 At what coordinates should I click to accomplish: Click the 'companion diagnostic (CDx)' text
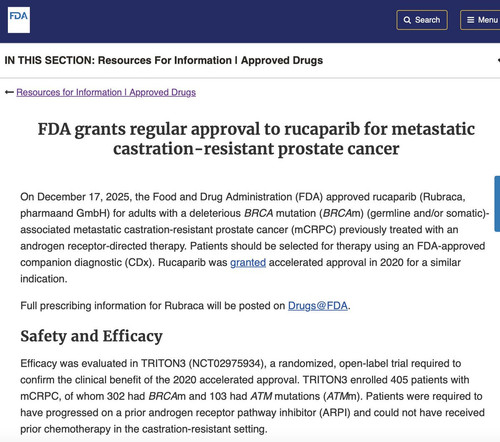pyautogui.click(x=87, y=263)
